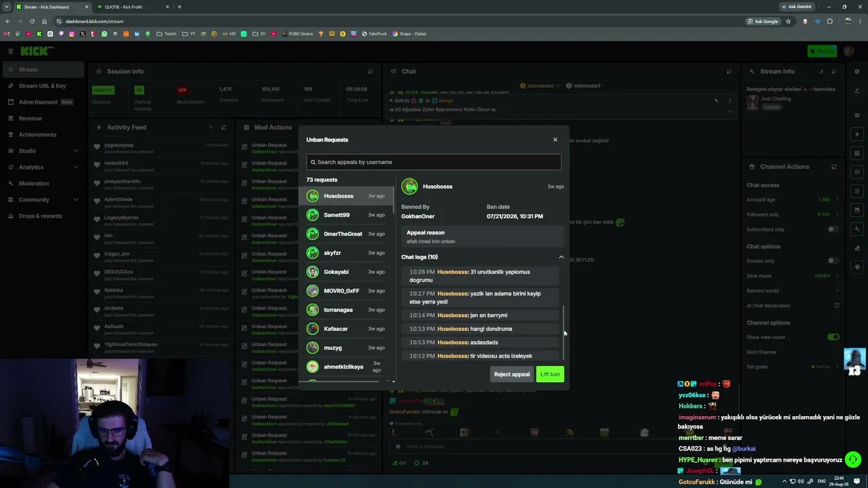Pop out the Stream info panel
Screen dimensions: 868x488
coord(834,71)
